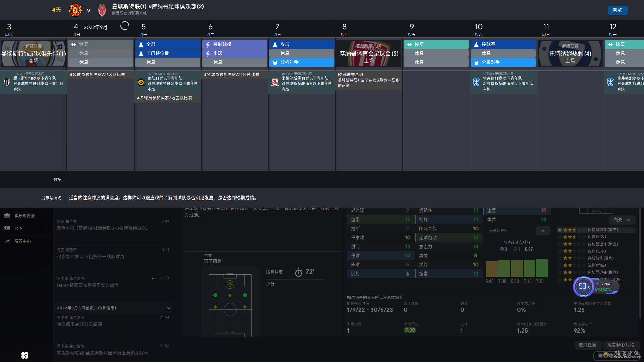
Task: Click the 7.30 average rating badge
Action: click(410, 330)
